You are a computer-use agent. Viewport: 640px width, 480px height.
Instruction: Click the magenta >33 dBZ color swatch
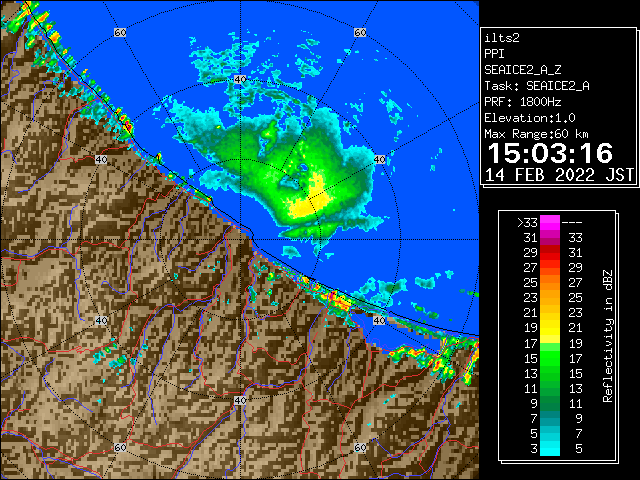click(550, 222)
